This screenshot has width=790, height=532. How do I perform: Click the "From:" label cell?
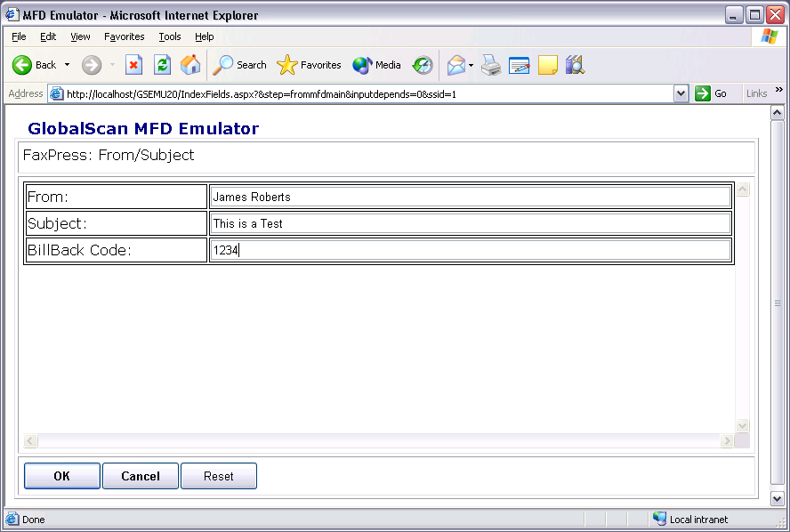[117, 197]
